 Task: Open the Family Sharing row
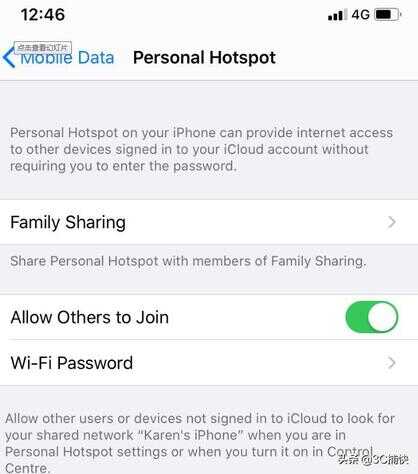pos(209,222)
